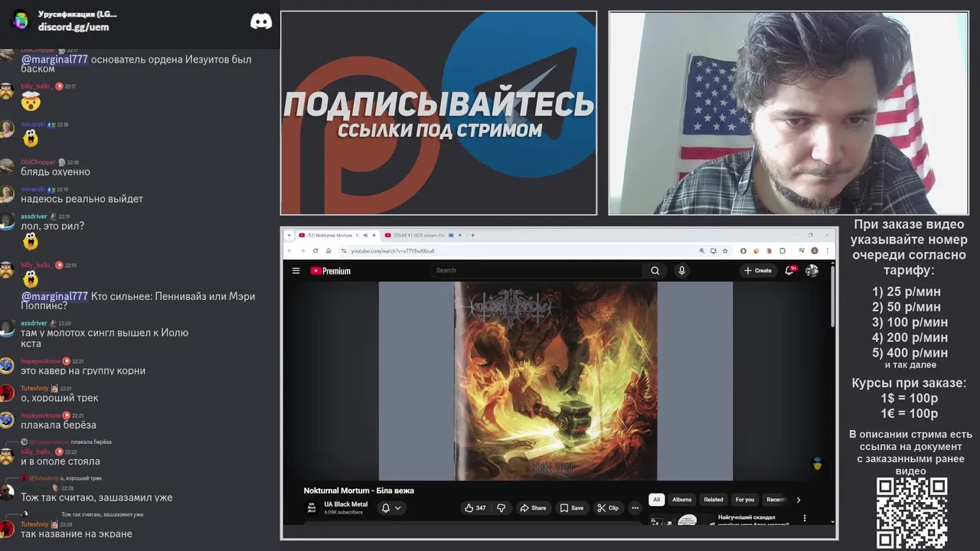The height and width of the screenshot is (551, 980).
Task: Start voice search with the microphone icon
Action: pyautogui.click(x=681, y=270)
